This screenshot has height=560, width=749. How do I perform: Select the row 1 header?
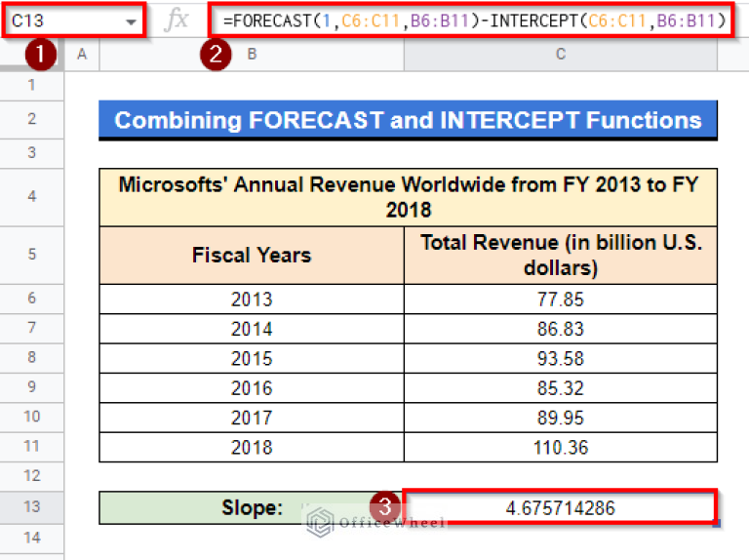coord(32,85)
